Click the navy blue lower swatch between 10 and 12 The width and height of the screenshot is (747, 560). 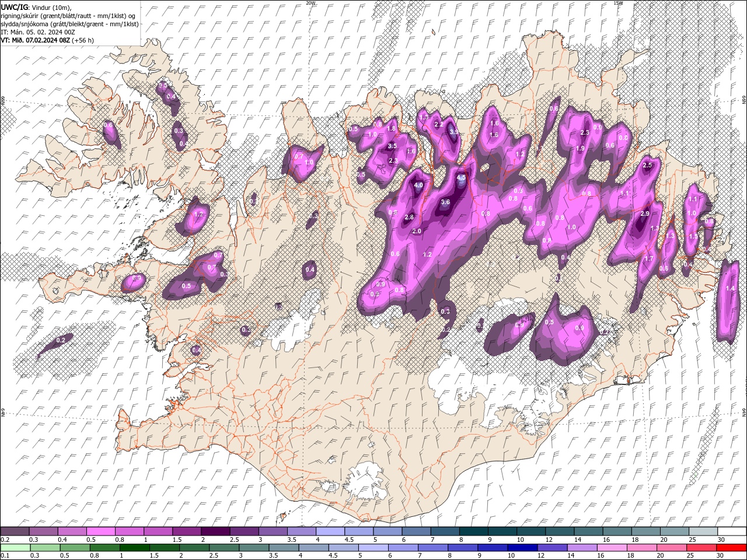(522, 548)
